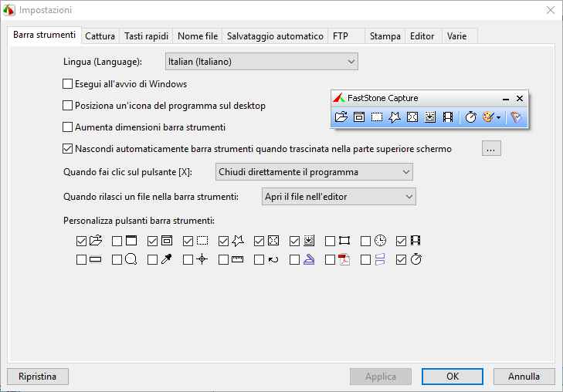
Task: Uncheck the box beside window/object capture icon
Action: 153,241
